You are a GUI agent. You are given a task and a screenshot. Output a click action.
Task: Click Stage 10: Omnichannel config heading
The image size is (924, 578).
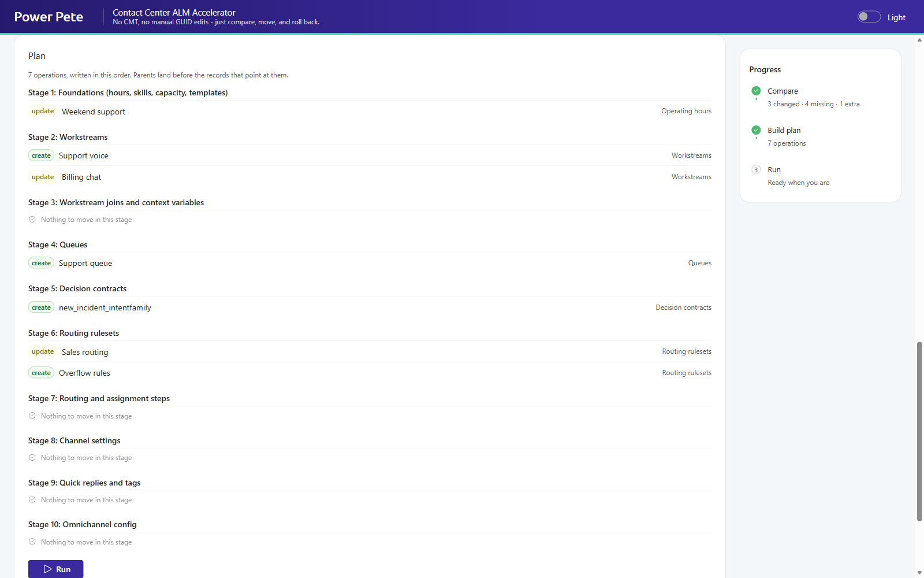tap(82, 524)
